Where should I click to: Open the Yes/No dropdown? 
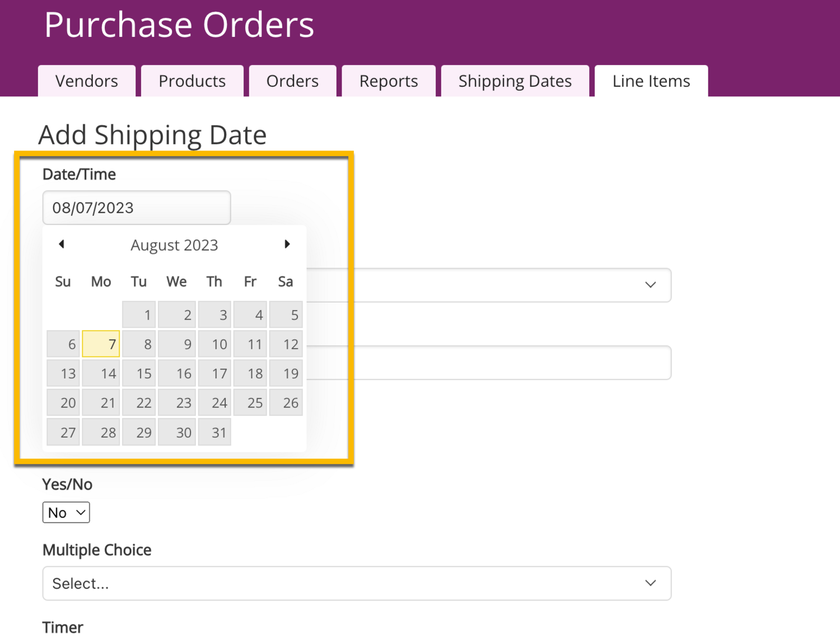(66, 513)
